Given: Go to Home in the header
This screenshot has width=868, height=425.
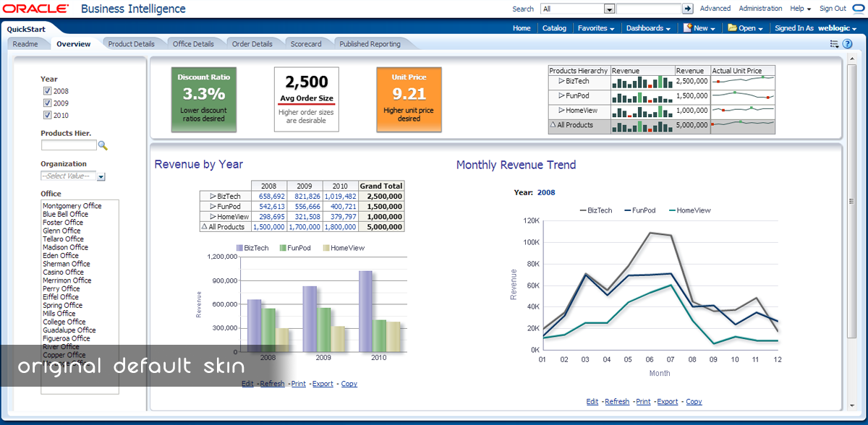Looking at the screenshot, I should coord(522,28).
